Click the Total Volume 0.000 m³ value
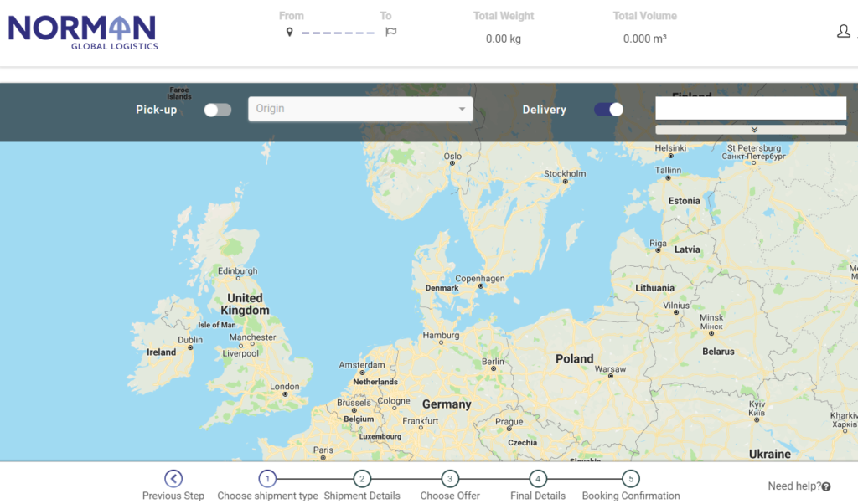 [644, 39]
